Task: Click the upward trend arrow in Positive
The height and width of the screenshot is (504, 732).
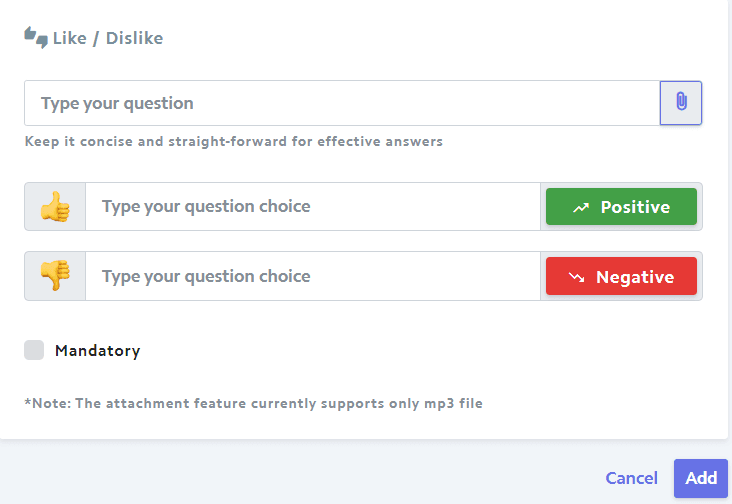Action: click(x=581, y=207)
